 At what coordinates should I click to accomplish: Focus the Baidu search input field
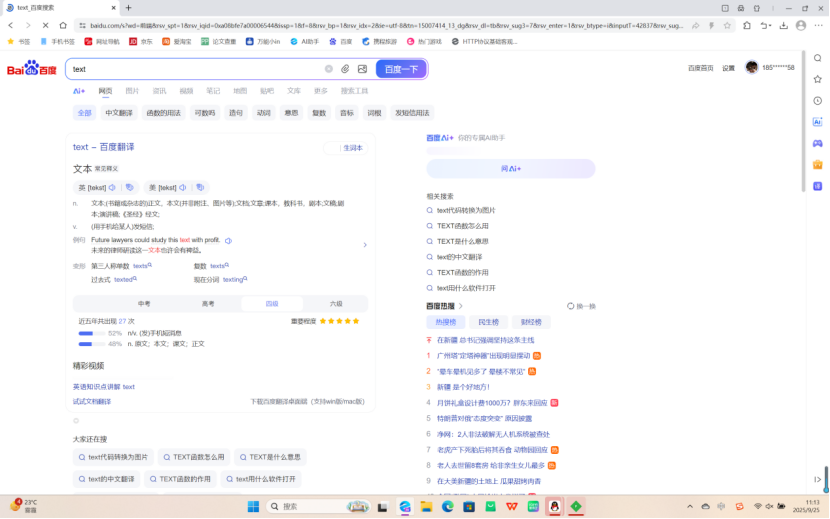click(x=196, y=69)
